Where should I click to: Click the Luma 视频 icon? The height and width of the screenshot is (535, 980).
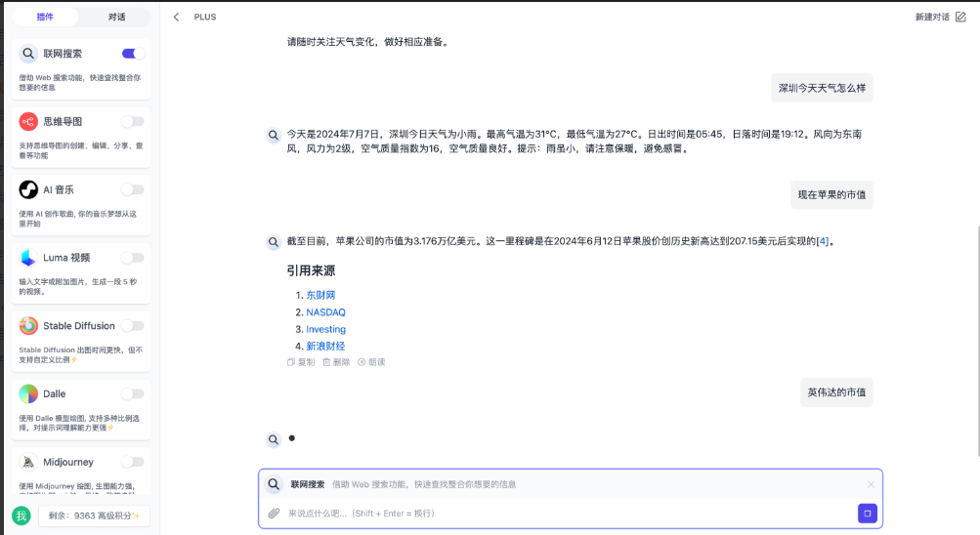click(28, 258)
